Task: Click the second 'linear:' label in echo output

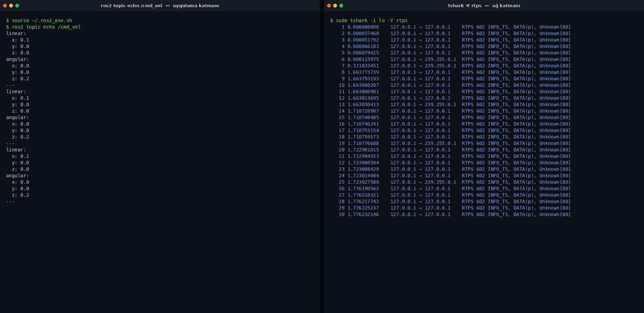Action: 16,92
